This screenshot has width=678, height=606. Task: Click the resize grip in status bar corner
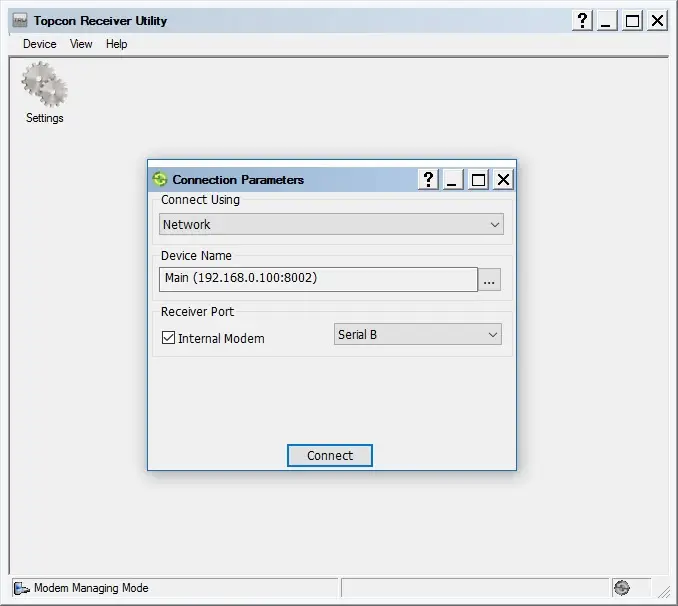(x=664, y=592)
